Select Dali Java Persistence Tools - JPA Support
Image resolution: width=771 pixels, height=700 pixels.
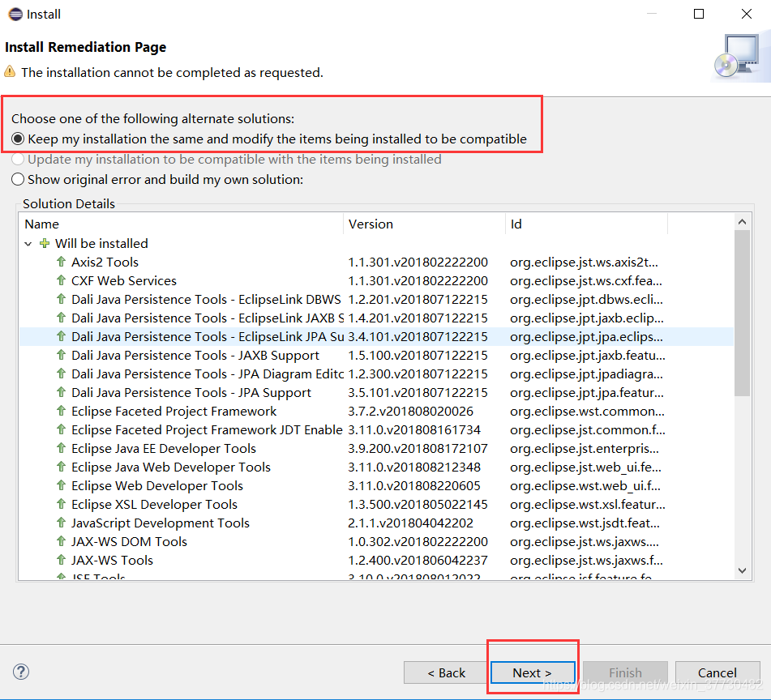pos(376,392)
